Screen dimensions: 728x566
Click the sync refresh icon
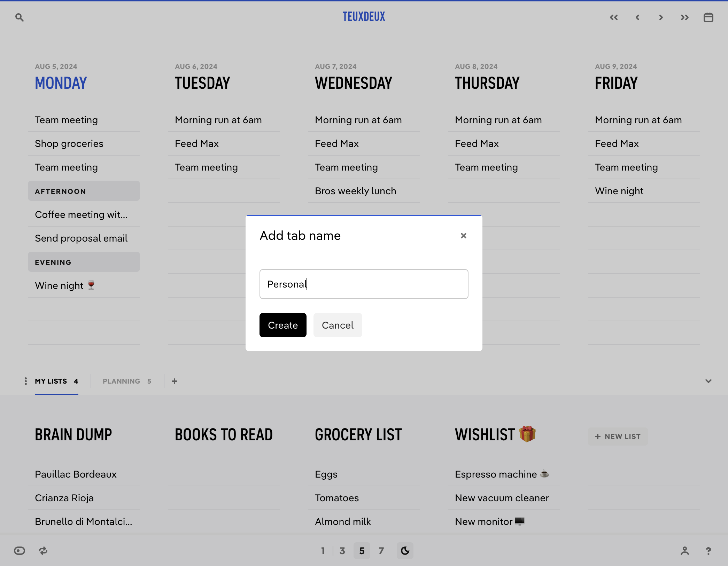(43, 551)
